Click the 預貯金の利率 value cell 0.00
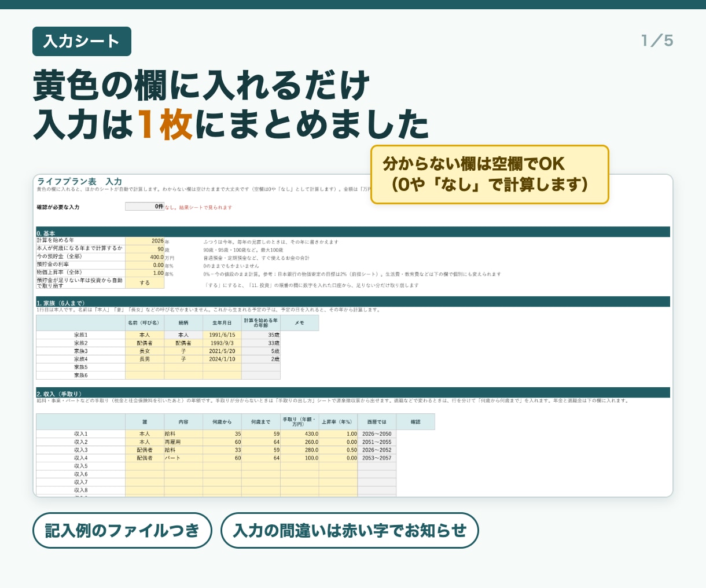 tap(145, 265)
